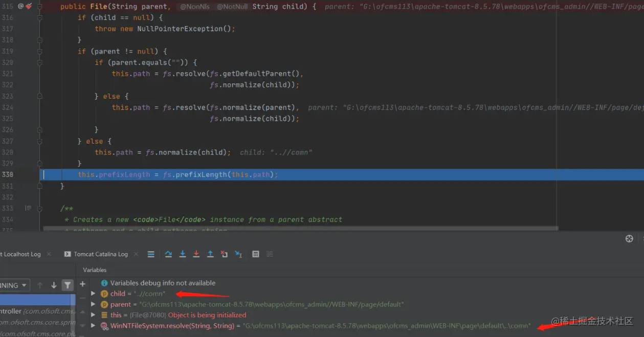This screenshot has height=337, width=644.
Task: Click the Run to Cursor icon
Action: (x=238, y=254)
